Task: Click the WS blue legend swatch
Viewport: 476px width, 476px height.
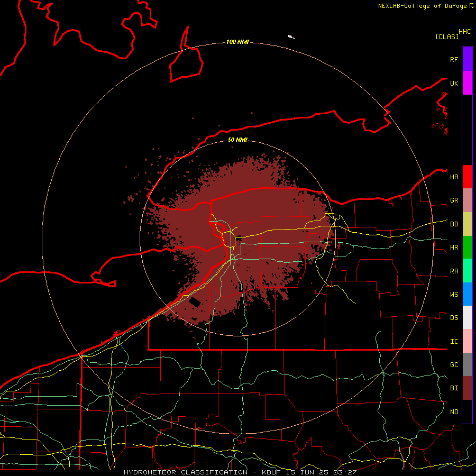Action: tap(467, 294)
